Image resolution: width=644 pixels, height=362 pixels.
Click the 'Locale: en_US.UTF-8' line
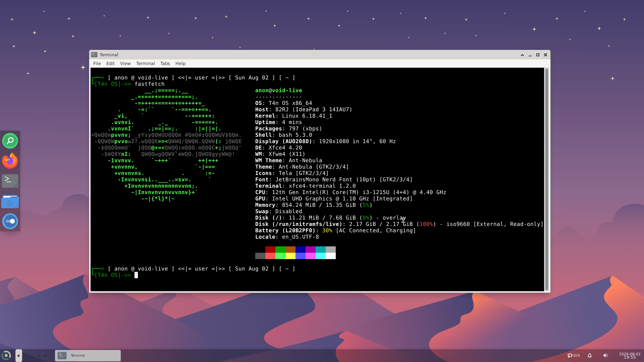pyautogui.click(x=287, y=237)
